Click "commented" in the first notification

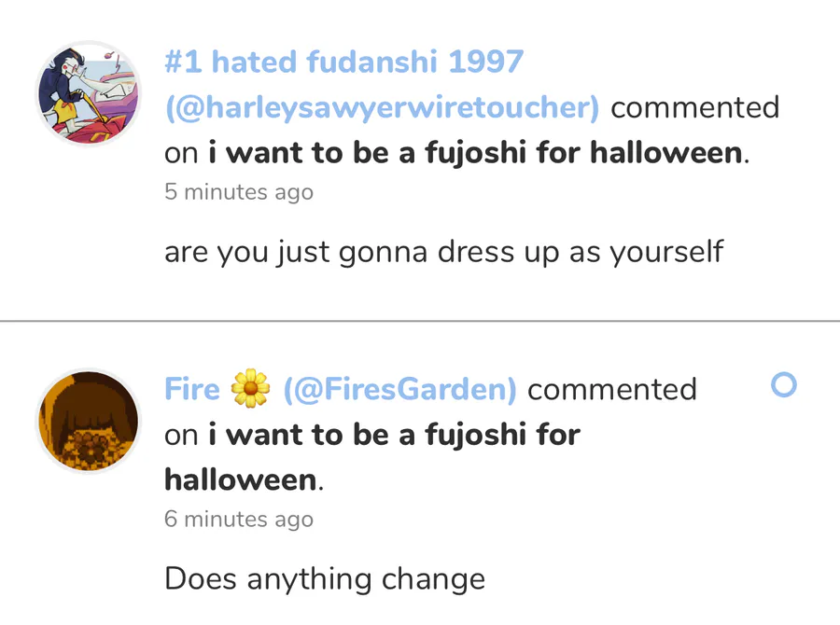694,107
